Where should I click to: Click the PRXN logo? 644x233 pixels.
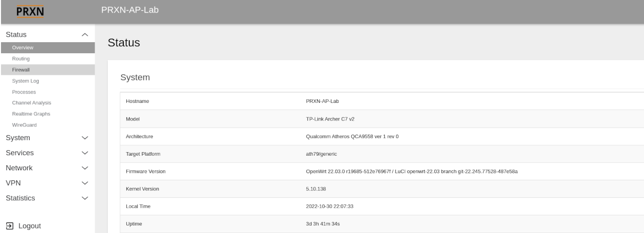(x=30, y=11)
